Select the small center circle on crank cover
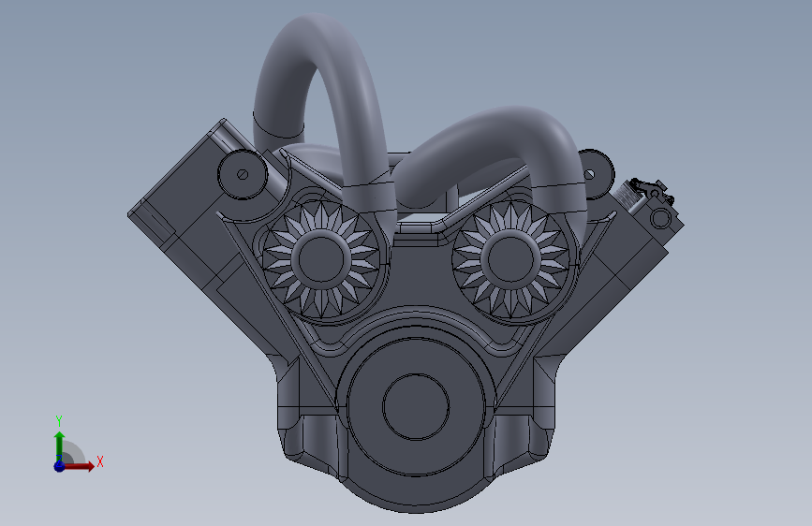 tap(416, 407)
